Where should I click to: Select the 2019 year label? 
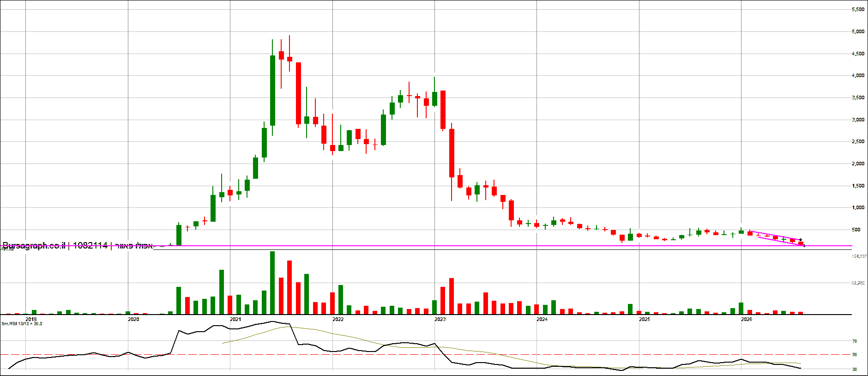click(31, 319)
